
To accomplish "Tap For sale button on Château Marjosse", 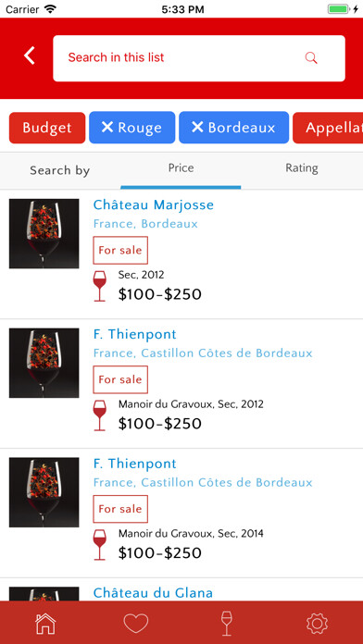I will click(x=120, y=250).
